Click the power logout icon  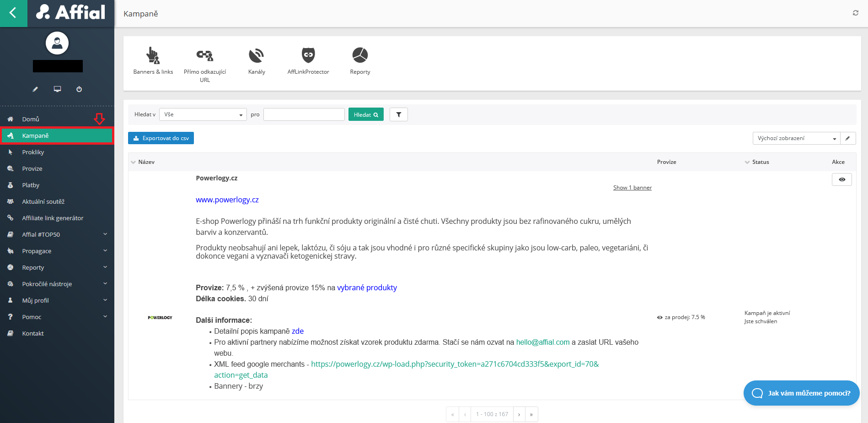click(79, 89)
